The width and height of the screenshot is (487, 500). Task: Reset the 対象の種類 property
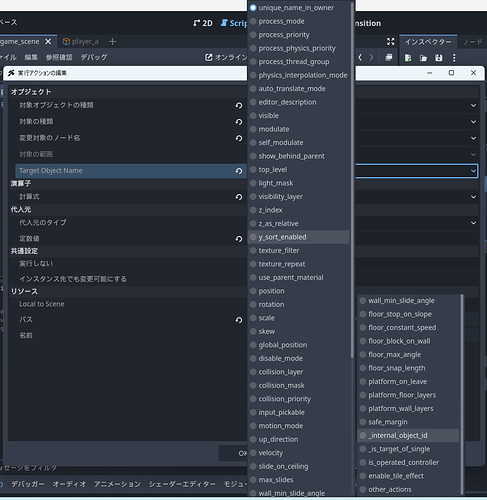pyautogui.click(x=239, y=122)
